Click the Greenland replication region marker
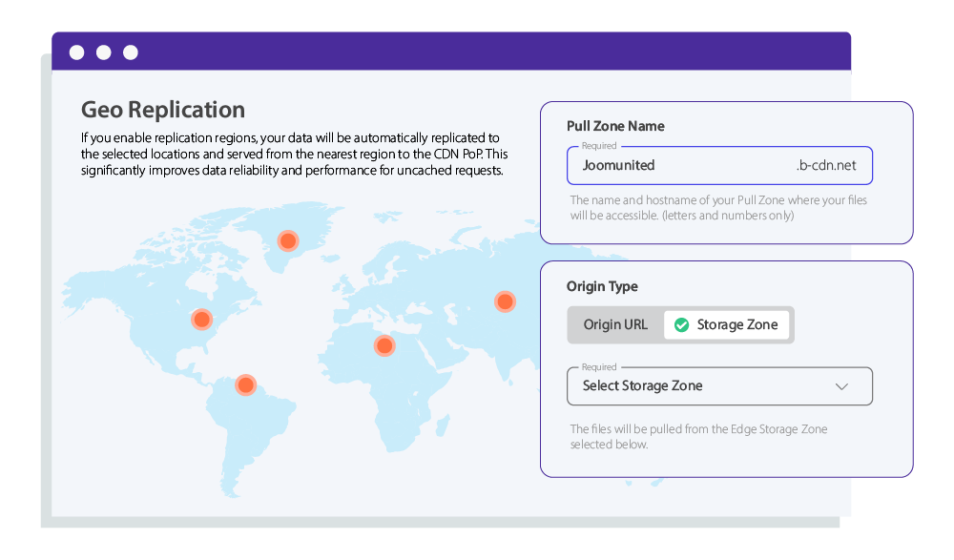 (287, 241)
